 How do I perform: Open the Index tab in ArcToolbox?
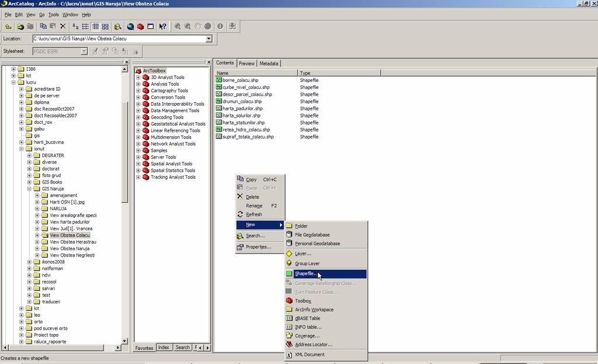[x=164, y=348]
